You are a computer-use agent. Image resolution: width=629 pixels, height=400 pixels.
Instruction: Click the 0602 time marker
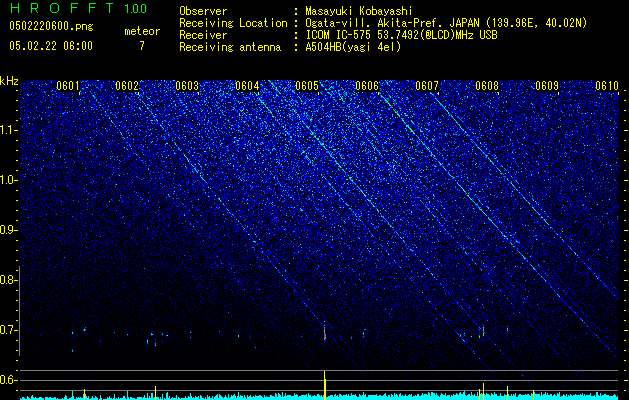(127, 86)
